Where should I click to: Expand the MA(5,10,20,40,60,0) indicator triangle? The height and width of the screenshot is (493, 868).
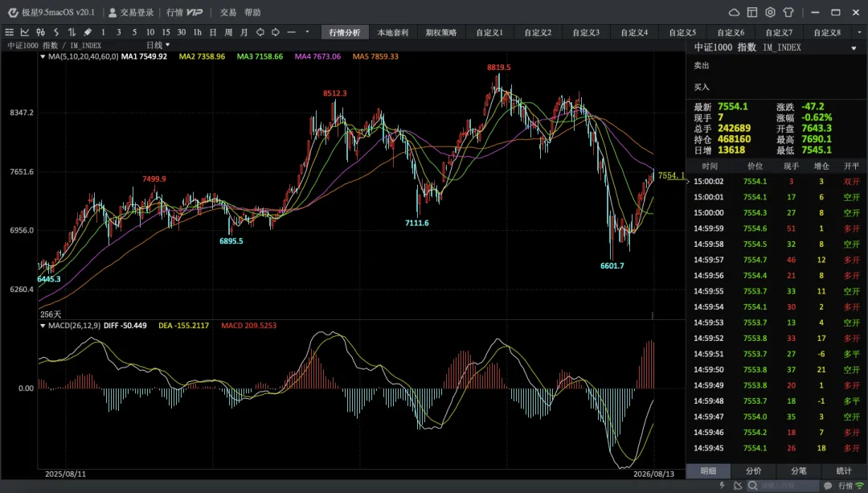click(43, 56)
